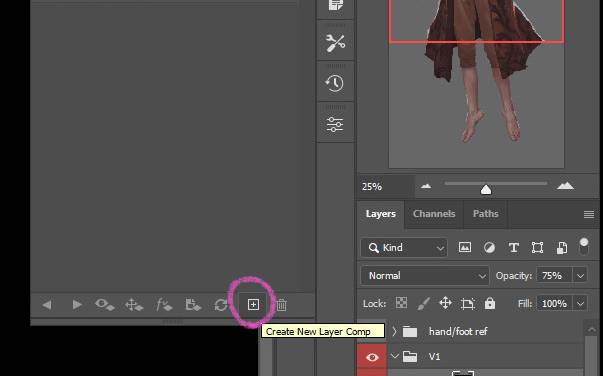Switch to the Layers tab
This screenshot has width=603, height=376.
tap(381, 214)
